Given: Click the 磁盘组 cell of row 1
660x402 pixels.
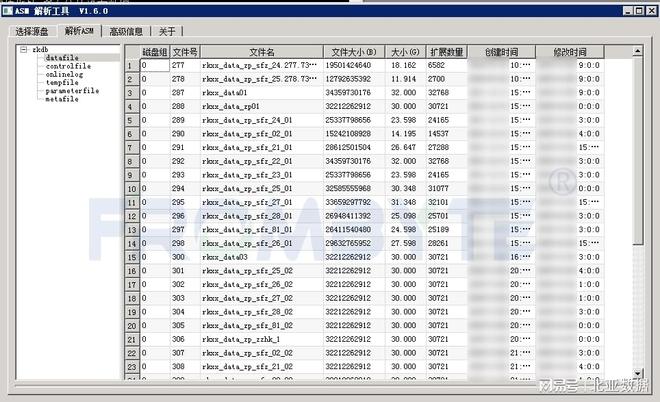Looking at the screenshot, I should tap(155, 66).
